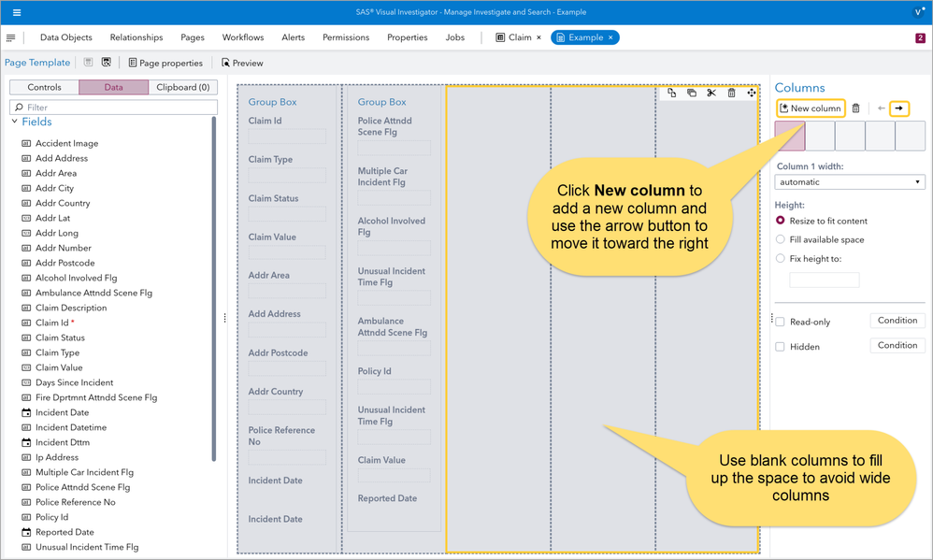933x560 pixels.
Task: Open Workflows menu item
Action: [x=243, y=37]
